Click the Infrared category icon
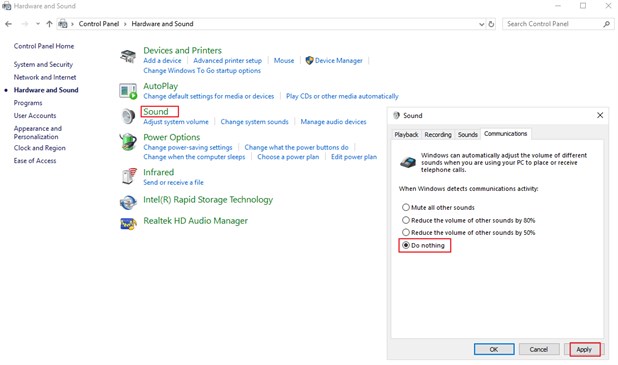Image resolution: width=618 pixels, height=365 pixels. point(129,176)
